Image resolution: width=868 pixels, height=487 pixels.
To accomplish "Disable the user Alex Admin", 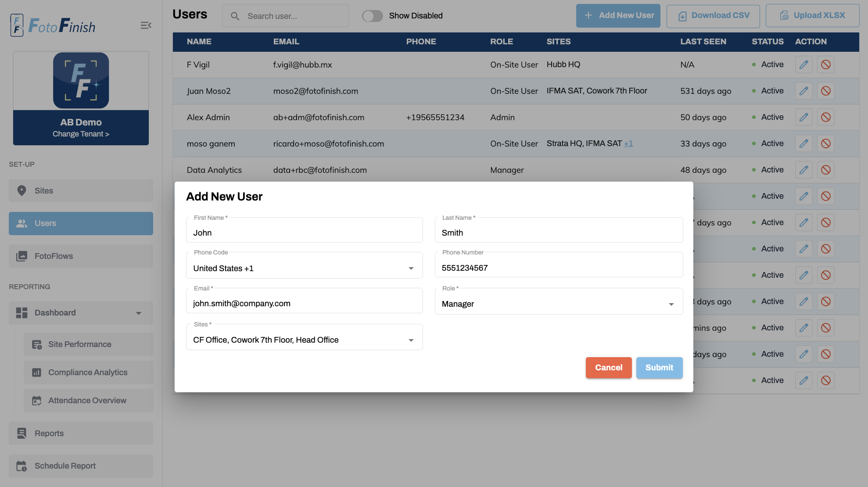I will pyautogui.click(x=826, y=117).
